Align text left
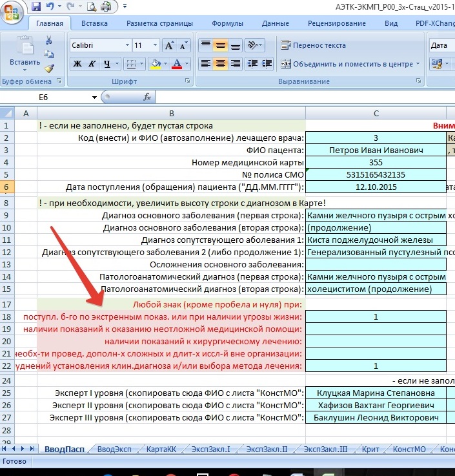The height and width of the screenshot is (476, 455). click(206, 64)
